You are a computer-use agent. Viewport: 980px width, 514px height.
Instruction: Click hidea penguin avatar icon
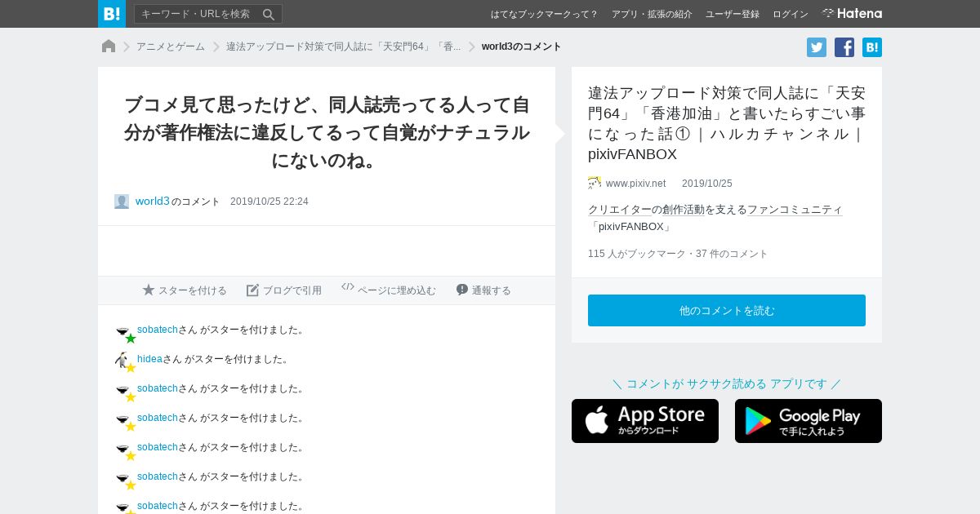[x=122, y=359]
